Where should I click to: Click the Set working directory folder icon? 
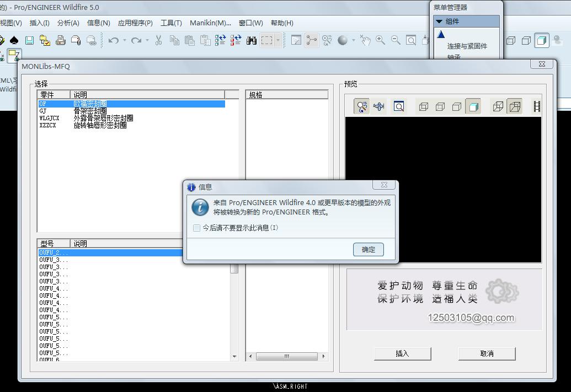coord(45,40)
